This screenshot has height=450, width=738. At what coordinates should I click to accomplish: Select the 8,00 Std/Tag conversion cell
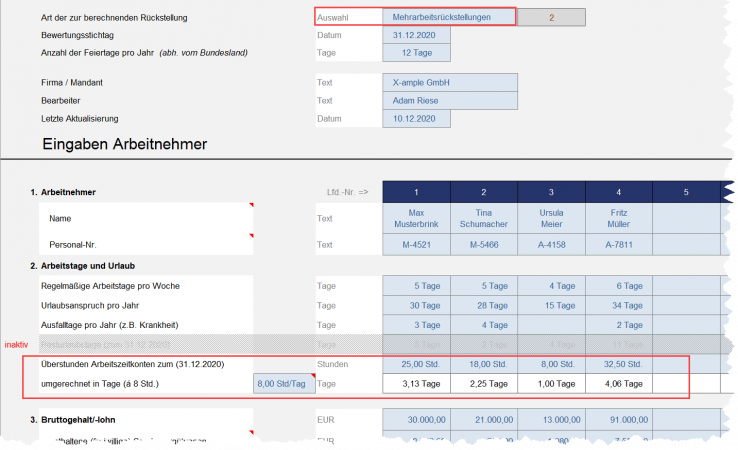tap(283, 383)
